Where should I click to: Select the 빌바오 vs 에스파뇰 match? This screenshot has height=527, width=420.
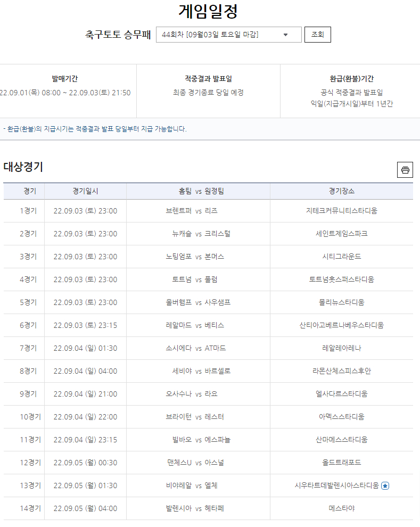[x=201, y=440]
